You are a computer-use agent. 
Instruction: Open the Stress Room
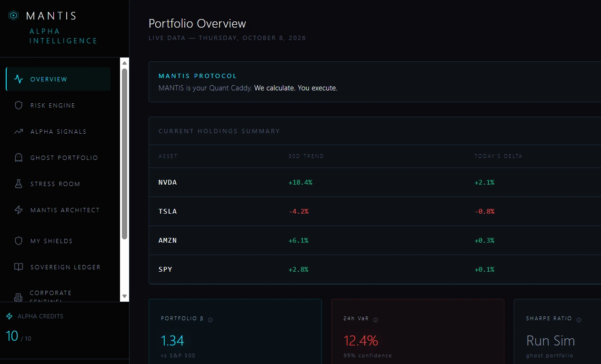(58, 184)
